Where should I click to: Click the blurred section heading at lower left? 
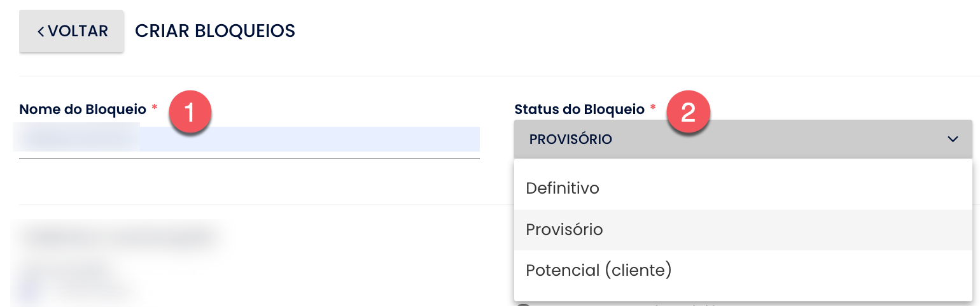[118, 238]
